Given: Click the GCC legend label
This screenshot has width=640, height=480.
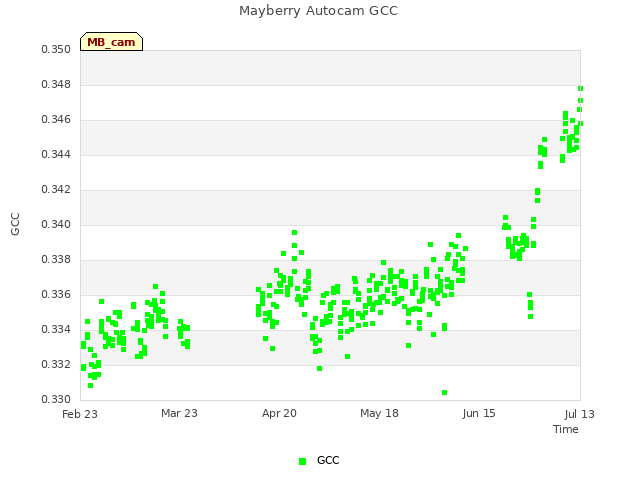Looking at the screenshot, I should [328, 460].
